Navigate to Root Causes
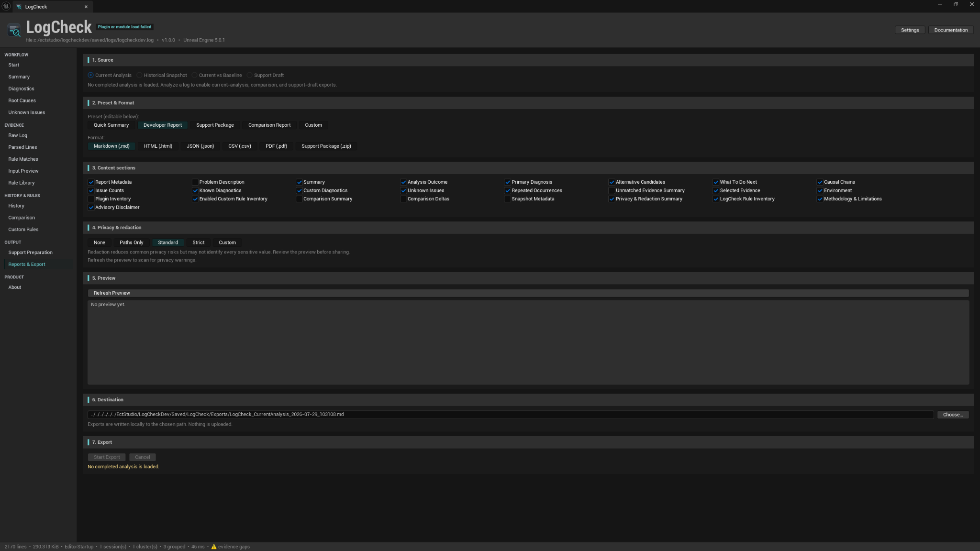The image size is (980, 551). (x=22, y=101)
